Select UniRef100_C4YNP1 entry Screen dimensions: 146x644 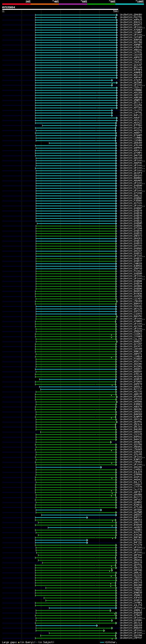131,602
